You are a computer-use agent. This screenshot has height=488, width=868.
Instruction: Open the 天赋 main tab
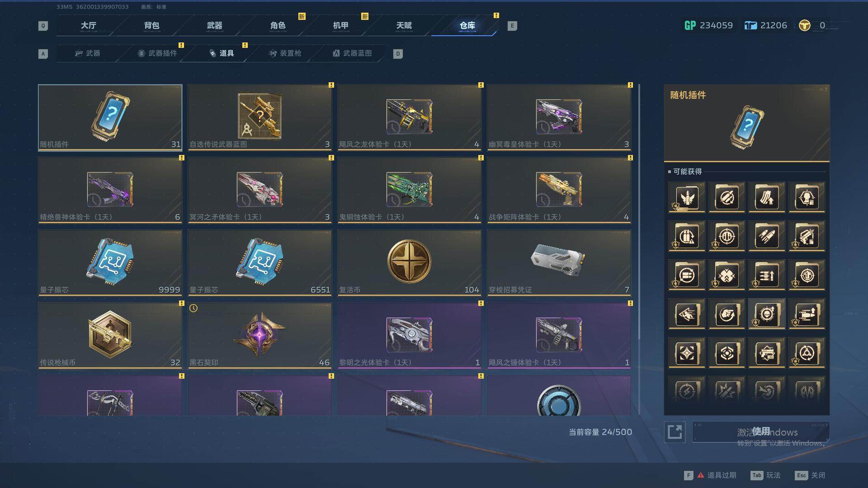pyautogui.click(x=404, y=26)
